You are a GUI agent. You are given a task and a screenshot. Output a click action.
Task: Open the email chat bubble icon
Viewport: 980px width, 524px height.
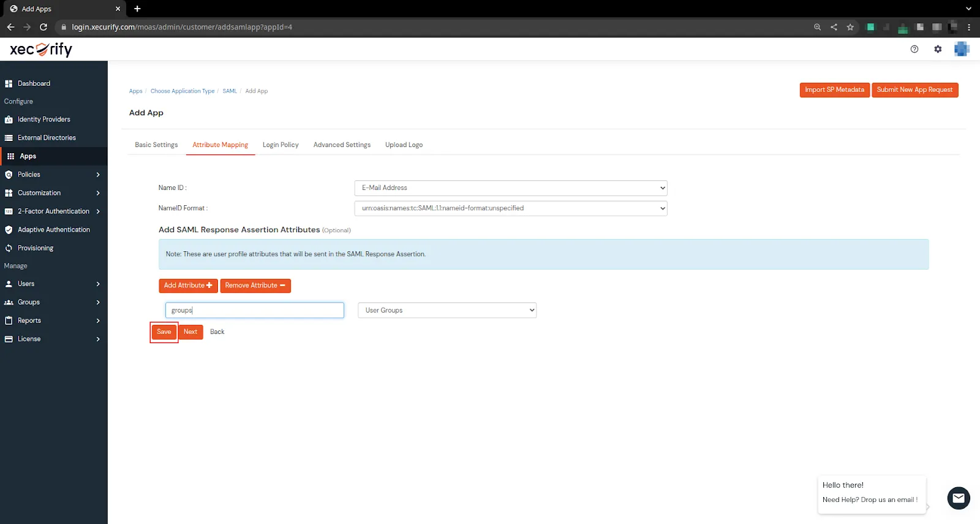click(x=959, y=498)
